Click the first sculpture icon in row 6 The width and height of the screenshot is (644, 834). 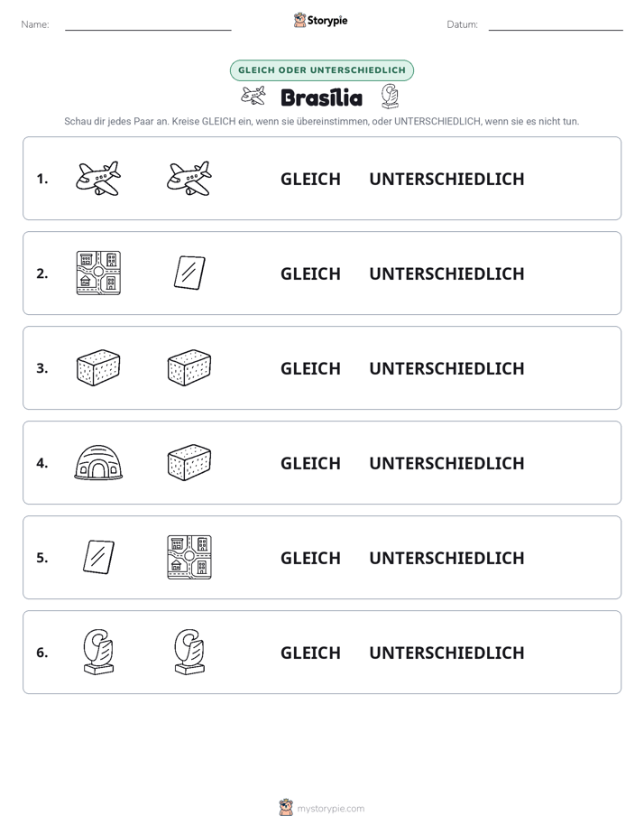[98, 652]
